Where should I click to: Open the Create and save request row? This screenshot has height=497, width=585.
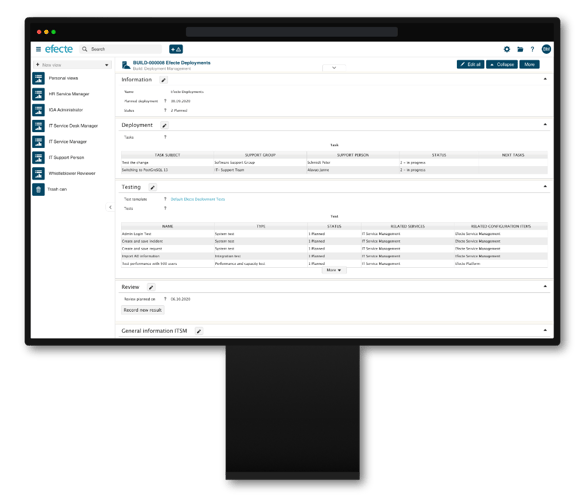click(334, 249)
